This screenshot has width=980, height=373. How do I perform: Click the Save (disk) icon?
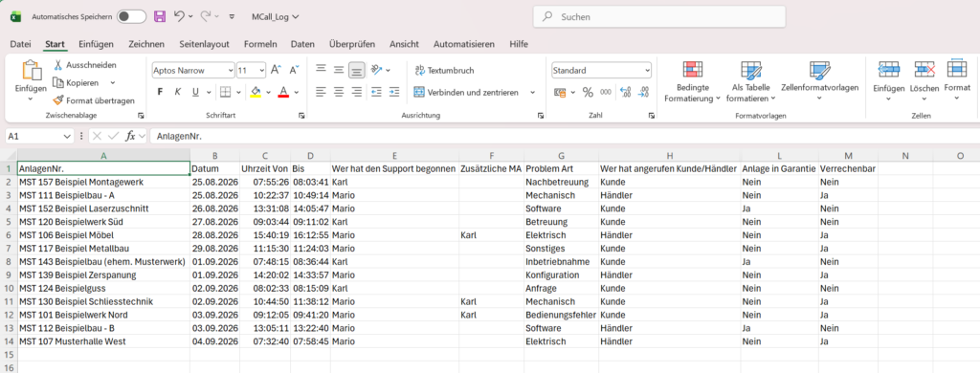coord(160,17)
